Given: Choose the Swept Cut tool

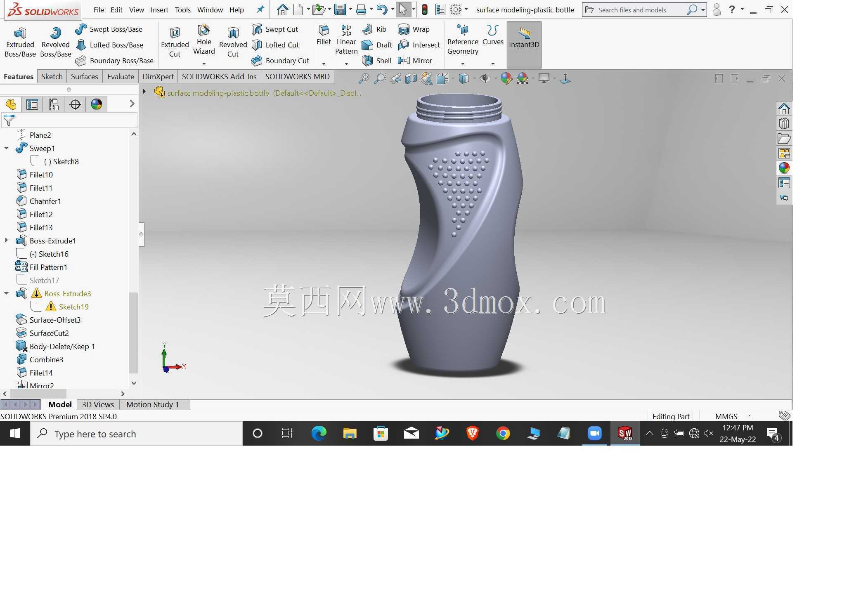Looking at the screenshot, I should [275, 29].
